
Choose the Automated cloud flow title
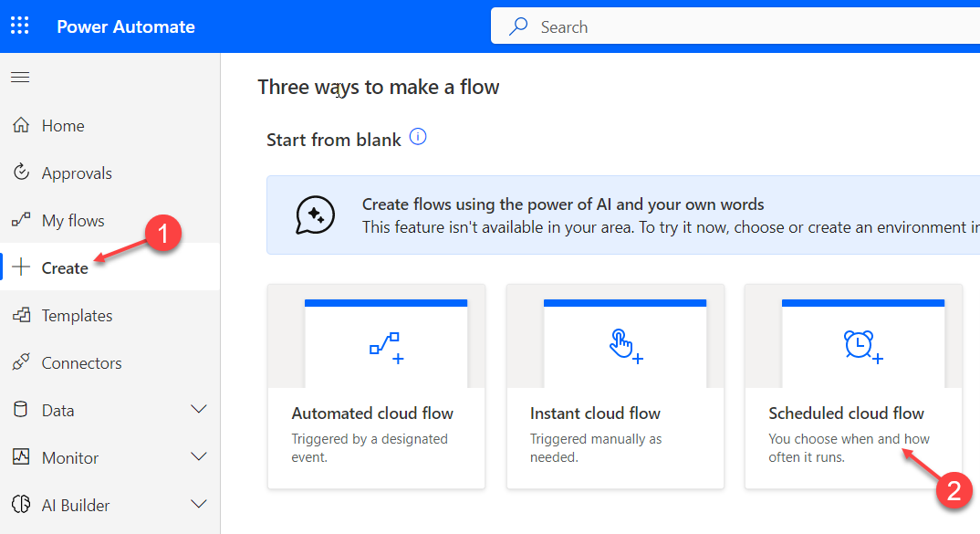tap(372, 414)
